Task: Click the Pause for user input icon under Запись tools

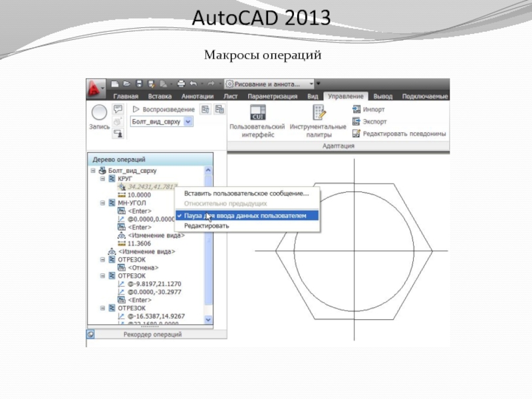Action: 118,134
